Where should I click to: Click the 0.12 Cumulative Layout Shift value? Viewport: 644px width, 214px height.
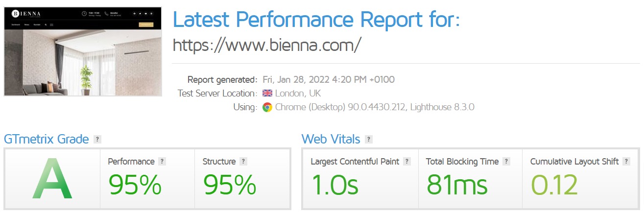[x=554, y=185]
